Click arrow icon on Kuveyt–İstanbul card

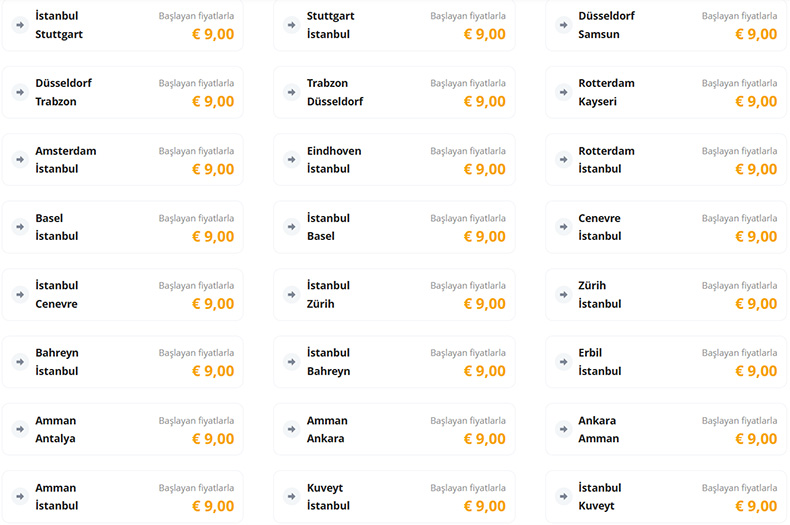(x=291, y=497)
